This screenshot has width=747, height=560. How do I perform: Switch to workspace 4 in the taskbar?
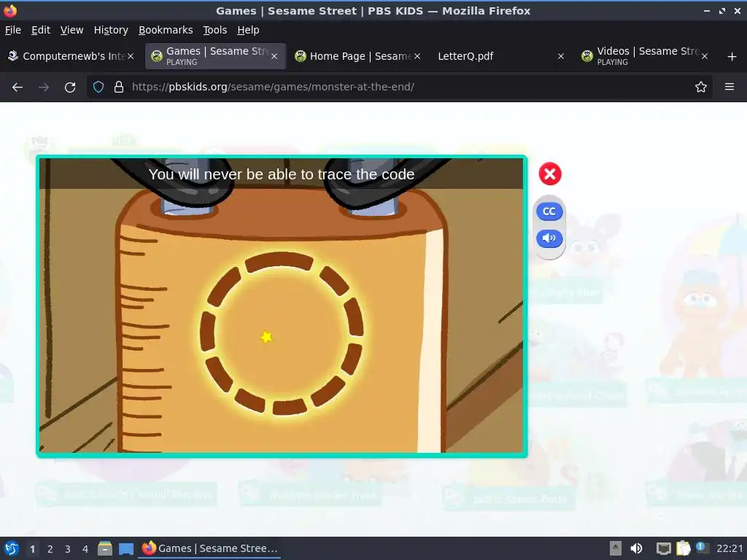pyautogui.click(x=85, y=549)
